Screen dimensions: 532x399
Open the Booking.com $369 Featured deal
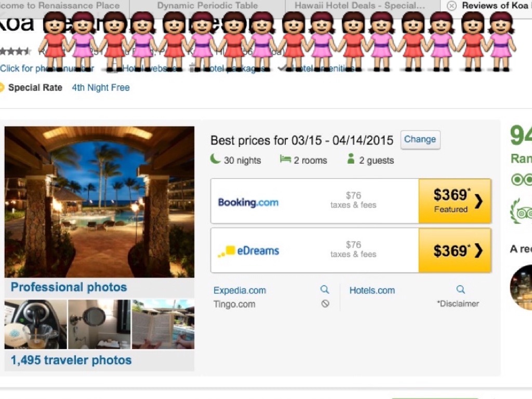455,201
